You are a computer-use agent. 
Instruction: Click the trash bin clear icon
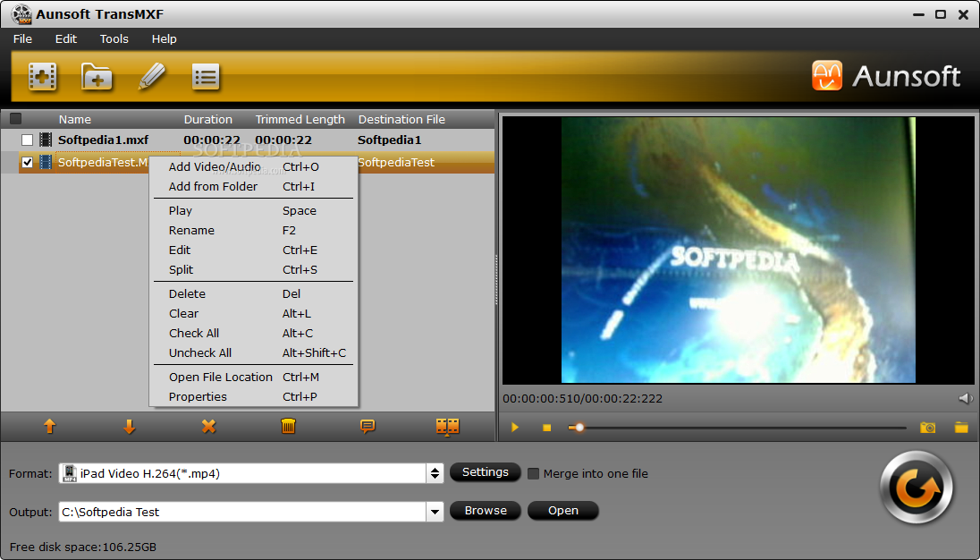point(288,426)
